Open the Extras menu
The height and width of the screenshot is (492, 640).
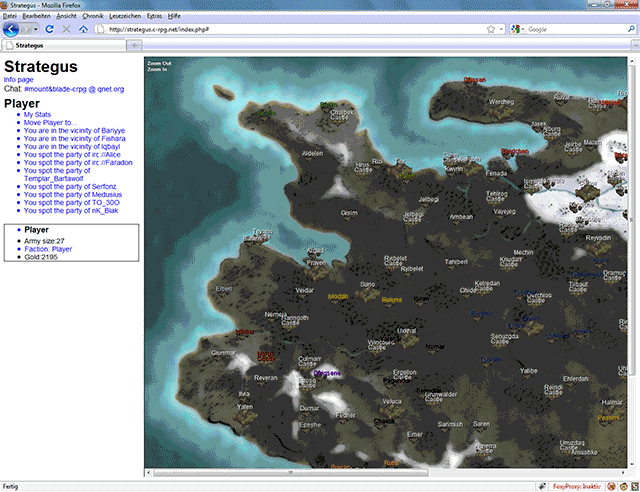(x=154, y=16)
